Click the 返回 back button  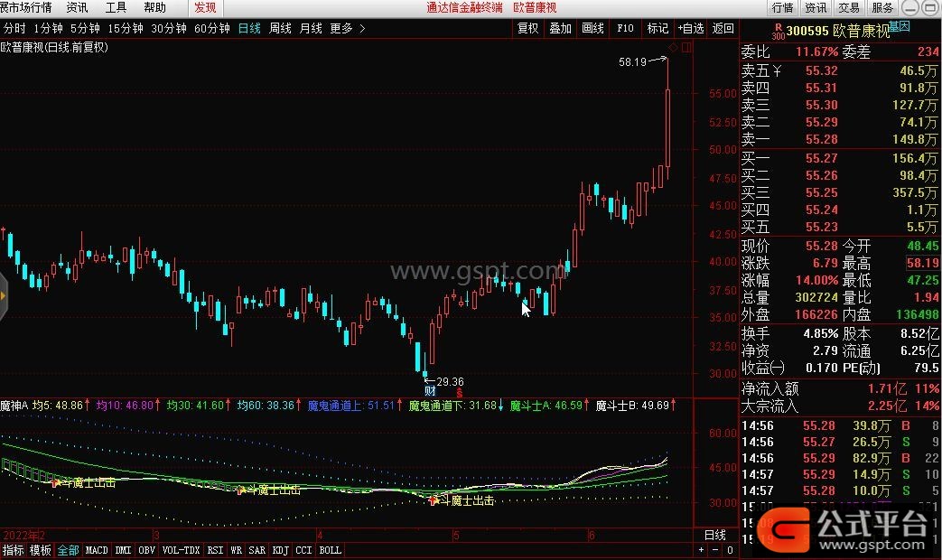coord(723,28)
